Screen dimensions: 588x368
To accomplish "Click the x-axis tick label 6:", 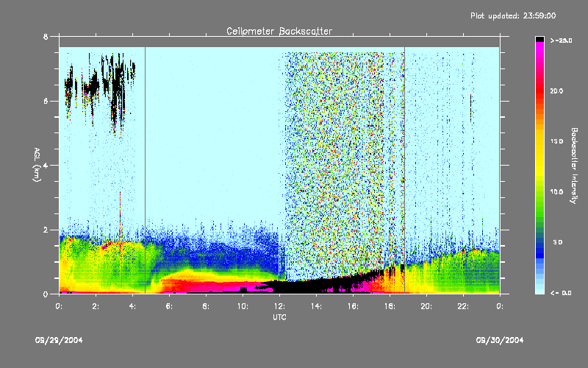I will pyautogui.click(x=169, y=306).
